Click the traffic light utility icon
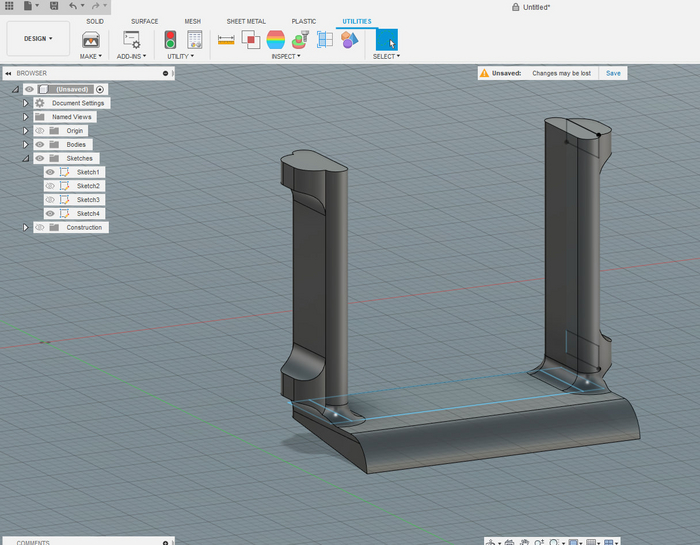This screenshot has height=545, width=700. point(170,40)
